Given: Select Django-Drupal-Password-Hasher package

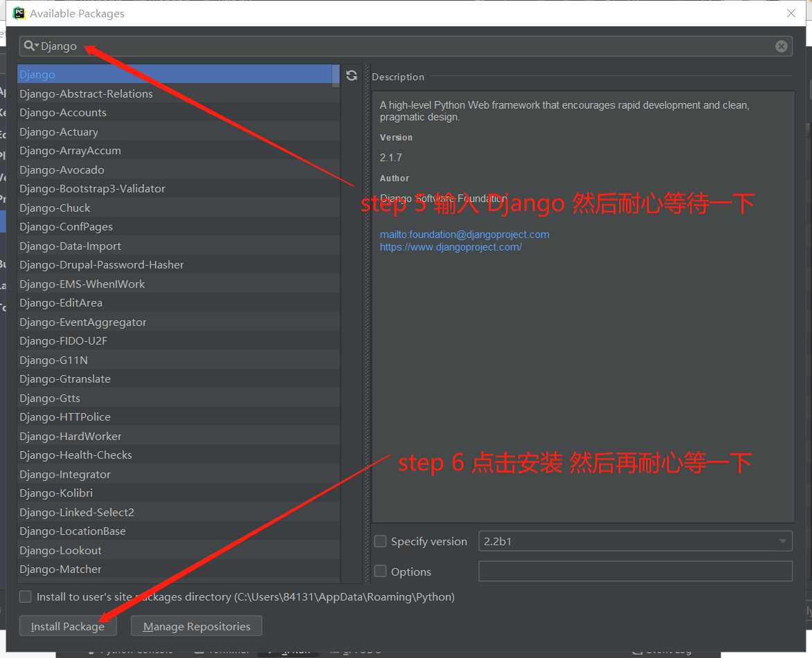Looking at the screenshot, I should 178,264.
